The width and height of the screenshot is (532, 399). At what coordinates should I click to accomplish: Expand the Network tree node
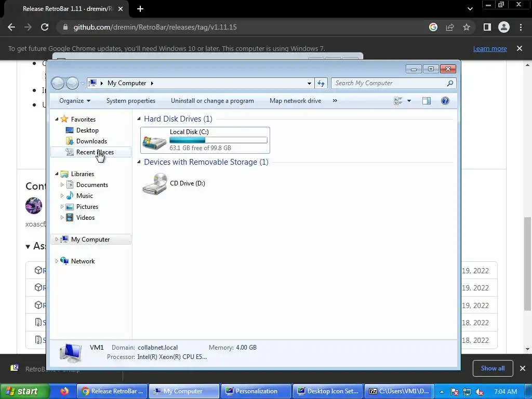[57, 261]
